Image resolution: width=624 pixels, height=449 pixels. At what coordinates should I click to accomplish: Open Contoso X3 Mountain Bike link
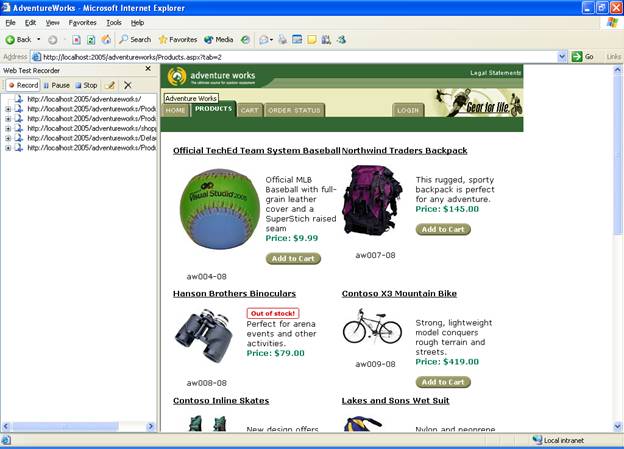tap(399, 294)
